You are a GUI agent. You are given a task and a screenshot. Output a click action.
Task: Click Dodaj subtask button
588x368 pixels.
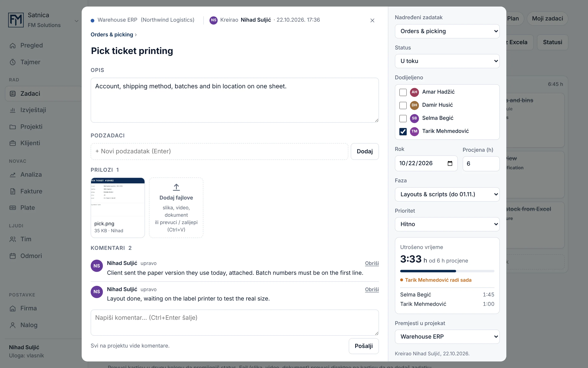365,151
